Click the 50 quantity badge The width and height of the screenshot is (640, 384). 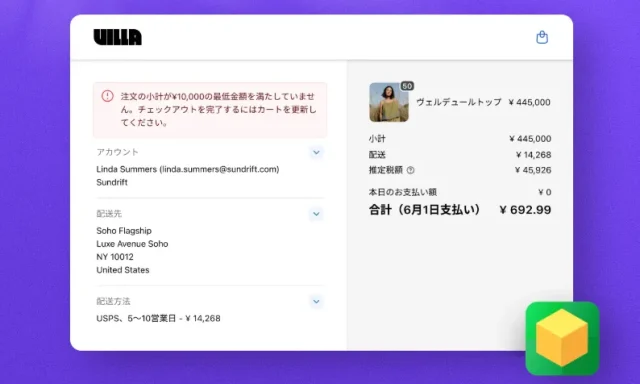tap(407, 86)
